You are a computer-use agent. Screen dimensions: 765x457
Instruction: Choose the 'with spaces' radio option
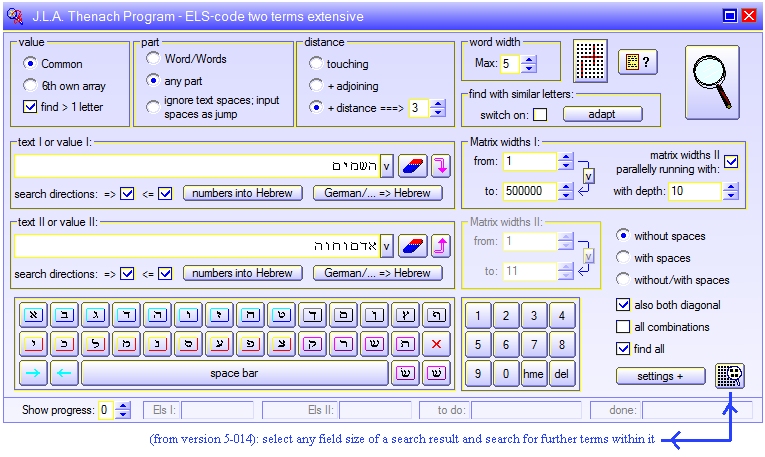[x=624, y=258]
